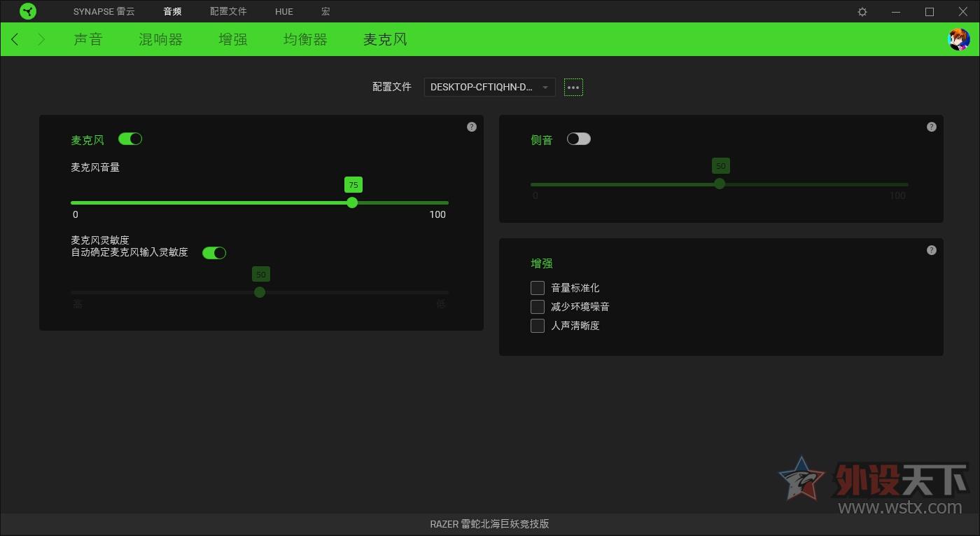Click the Razer logo icon

(x=28, y=11)
